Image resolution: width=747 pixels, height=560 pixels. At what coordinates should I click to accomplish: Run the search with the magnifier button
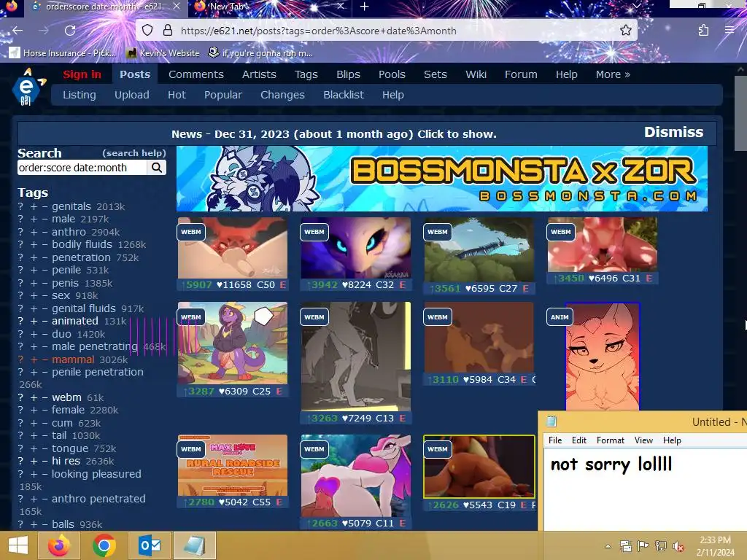pos(157,168)
